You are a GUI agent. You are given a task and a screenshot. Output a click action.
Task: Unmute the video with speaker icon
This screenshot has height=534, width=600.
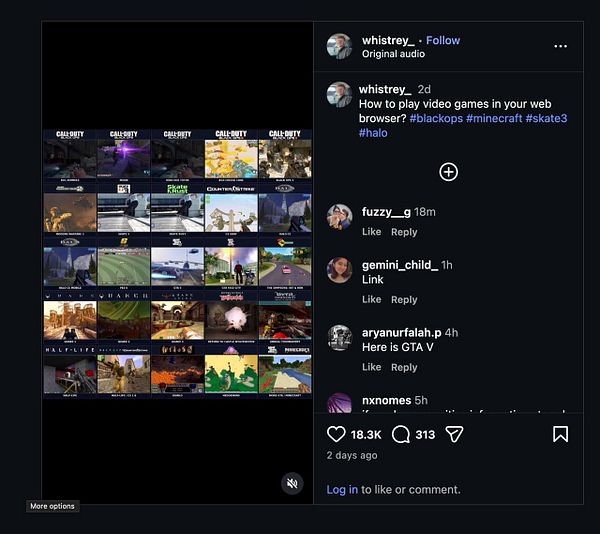[x=292, y=484]
